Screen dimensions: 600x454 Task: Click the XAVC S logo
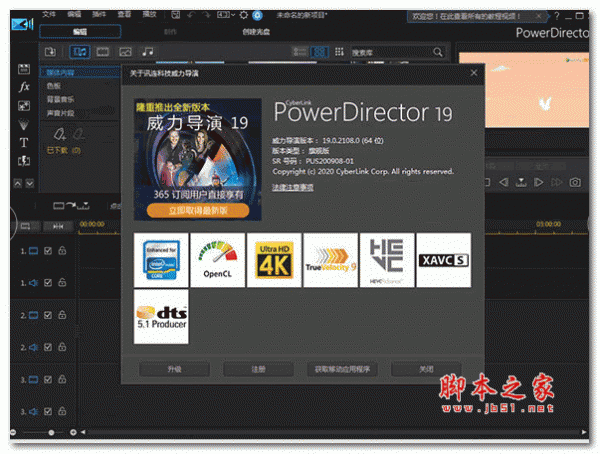click(443, 260)
